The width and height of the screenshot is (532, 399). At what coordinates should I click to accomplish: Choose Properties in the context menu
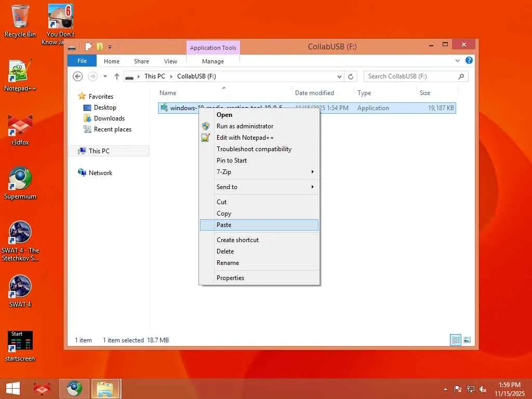click(x=259, y=278)
